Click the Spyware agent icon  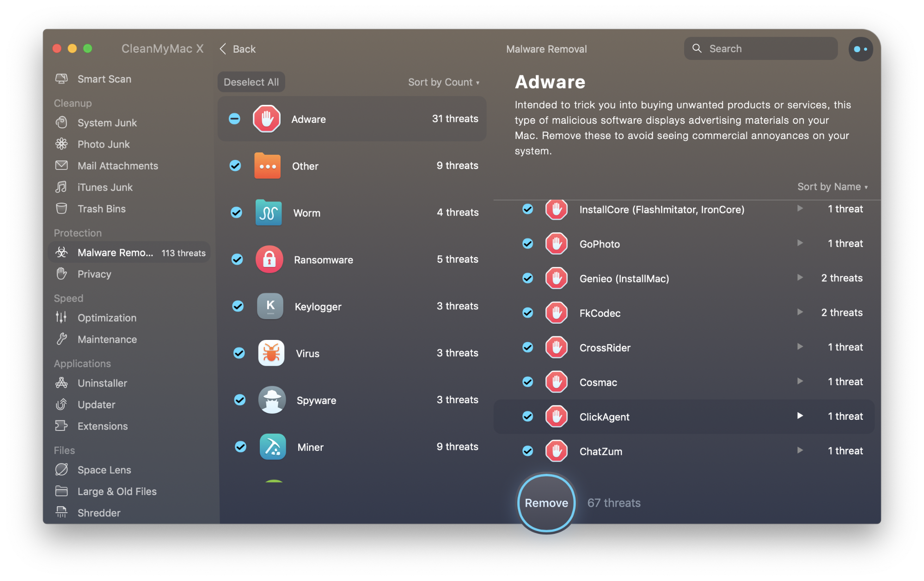point(272,400)
